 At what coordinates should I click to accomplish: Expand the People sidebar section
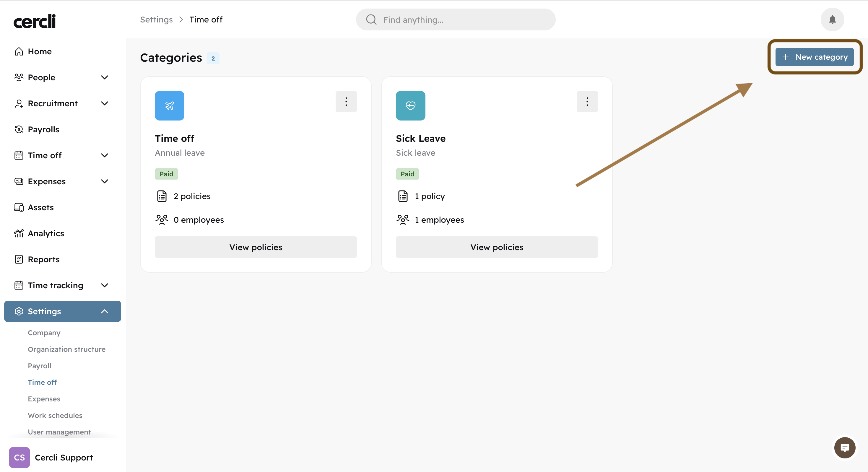coord(105,77)
